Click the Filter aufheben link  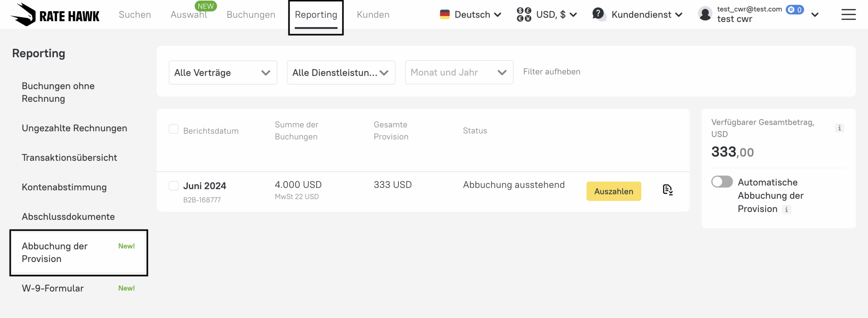[x=552, y=72]
